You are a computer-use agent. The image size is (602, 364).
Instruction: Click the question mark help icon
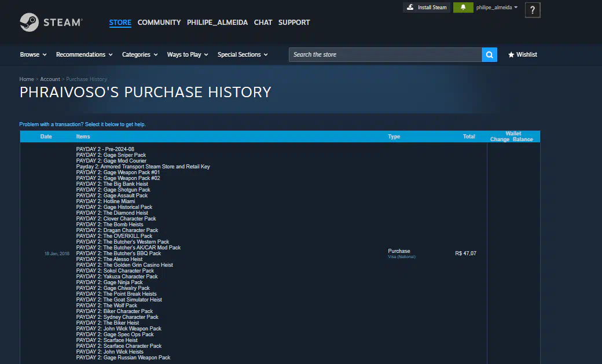[x=532, y=10]
